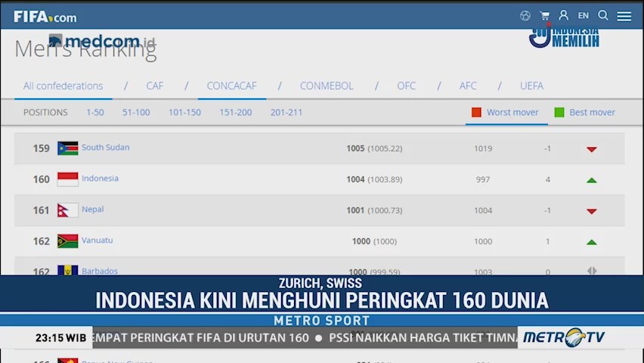Click Nepal's red down arrow
Screen dimensions: 644x363
591,211
